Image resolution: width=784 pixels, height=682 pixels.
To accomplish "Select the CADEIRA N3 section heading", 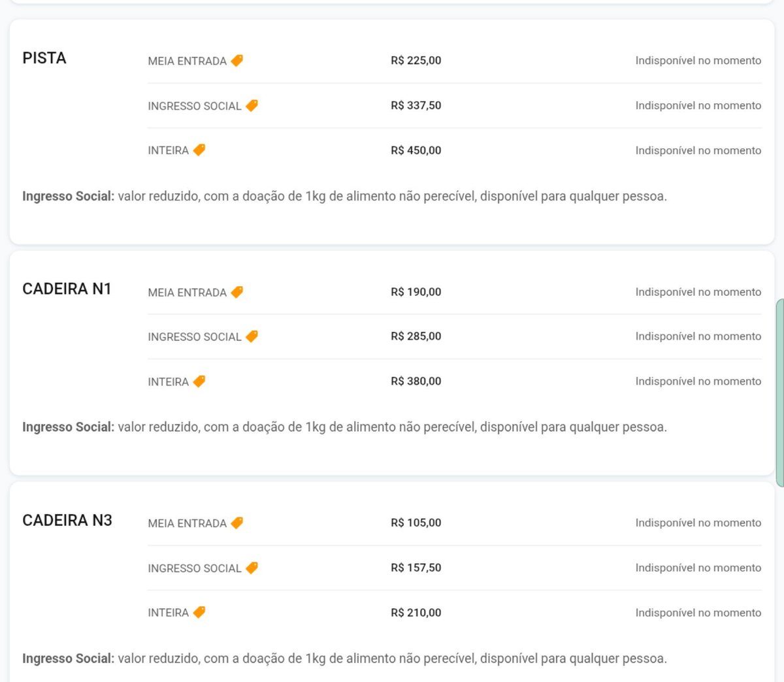I will coord(67,520).
